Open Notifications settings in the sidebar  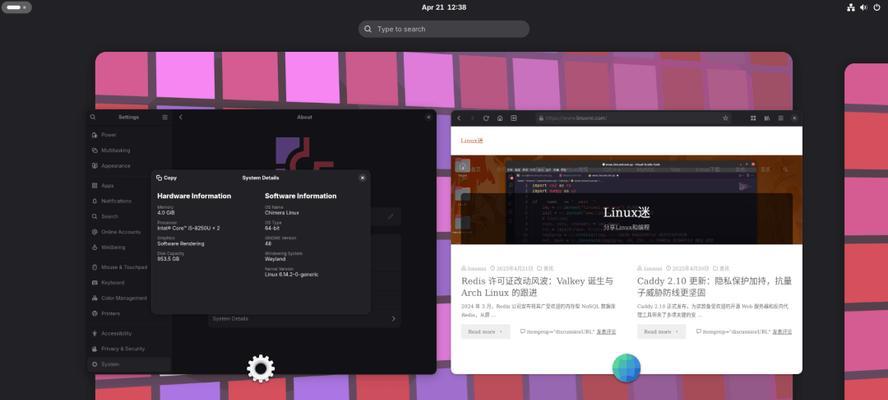point(129,201)
